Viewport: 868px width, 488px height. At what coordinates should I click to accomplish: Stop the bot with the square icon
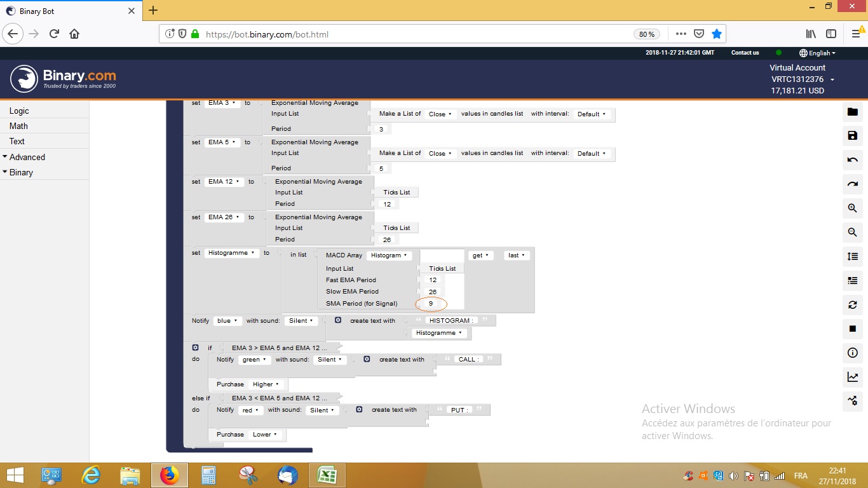[x=852, y=329]
